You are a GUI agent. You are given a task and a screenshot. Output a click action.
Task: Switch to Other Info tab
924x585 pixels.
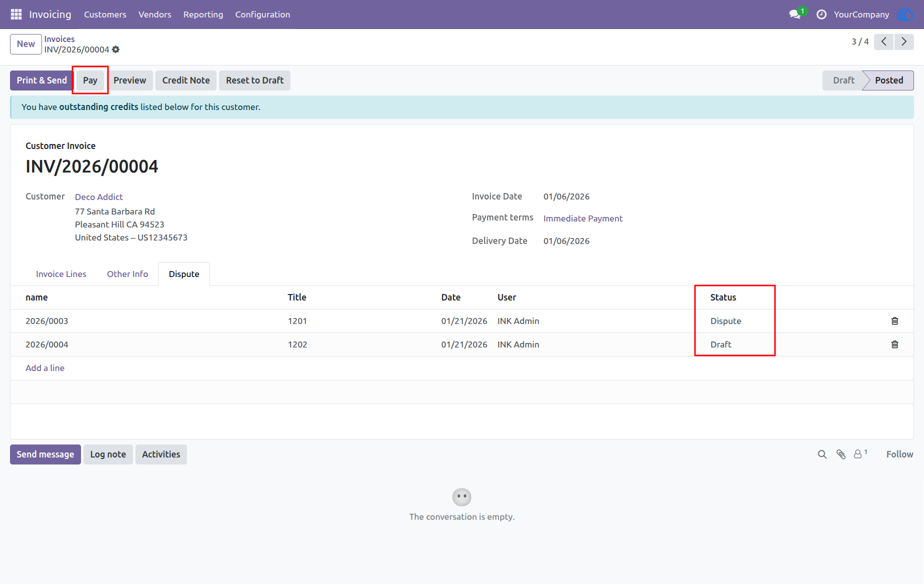(127, 274)
